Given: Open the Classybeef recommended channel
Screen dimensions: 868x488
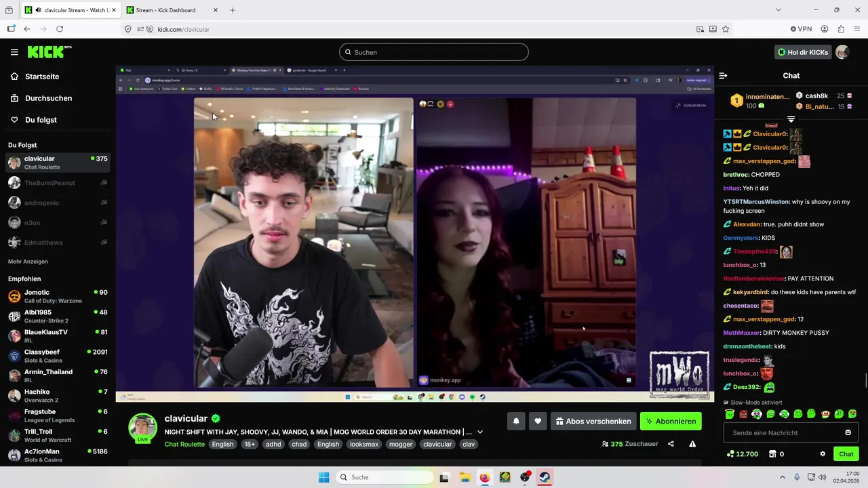Looking at the screenshot, I should 58,356.
